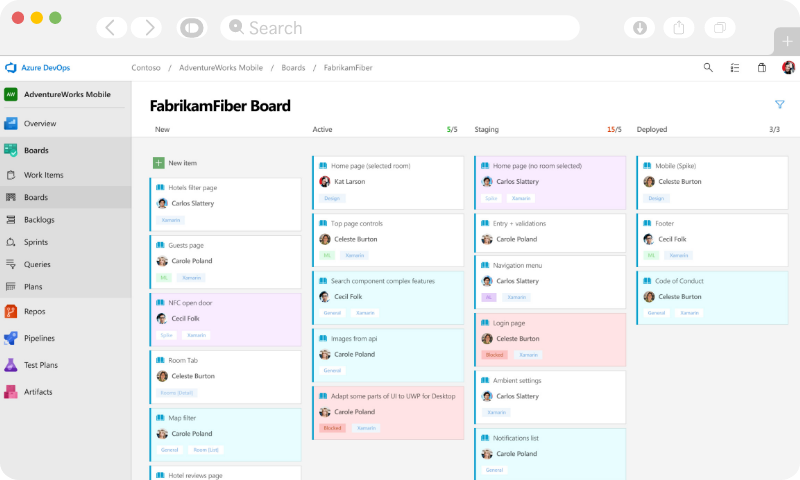Click the browser sidebar toggle button
Viewport: 800px width, 480px height.
(189, 28)
